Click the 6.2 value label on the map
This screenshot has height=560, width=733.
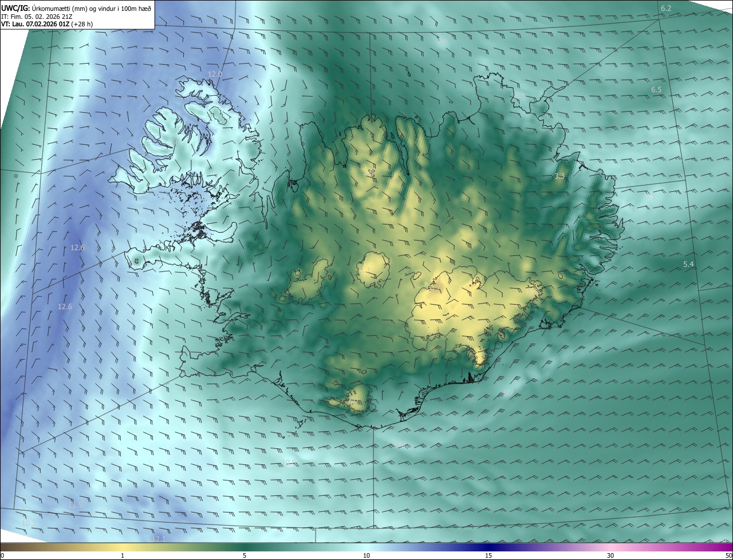click(x=665, y=8)
